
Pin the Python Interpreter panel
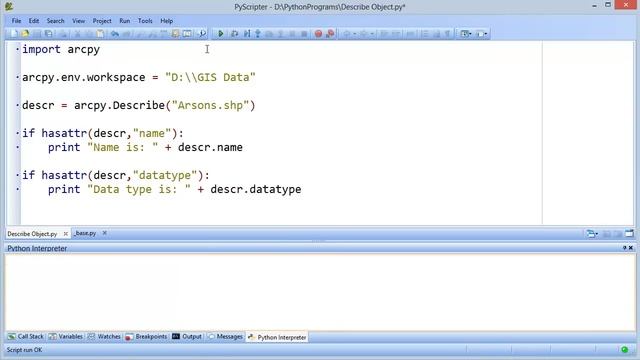click(x=624, y=248)
